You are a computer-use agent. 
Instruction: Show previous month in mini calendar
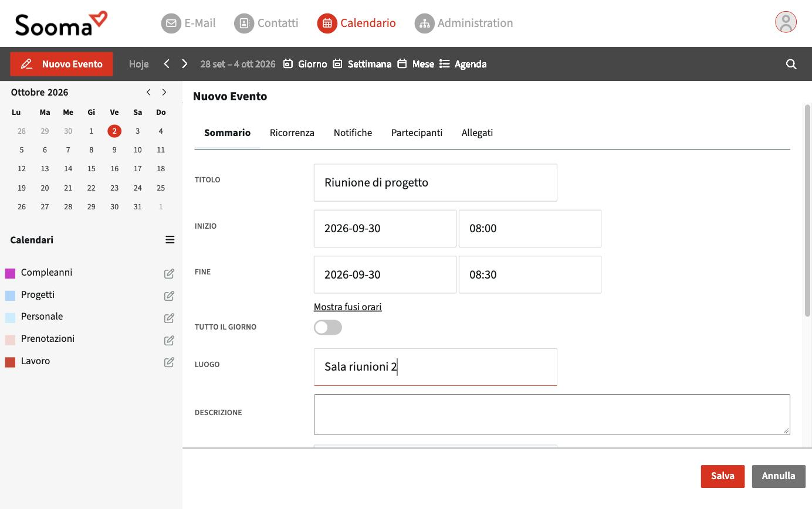(148, 92)
